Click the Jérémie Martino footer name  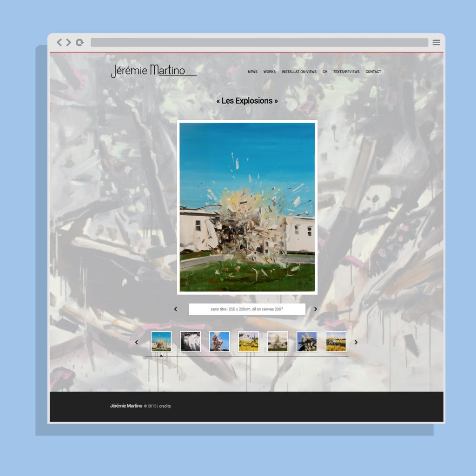(126, 406)
